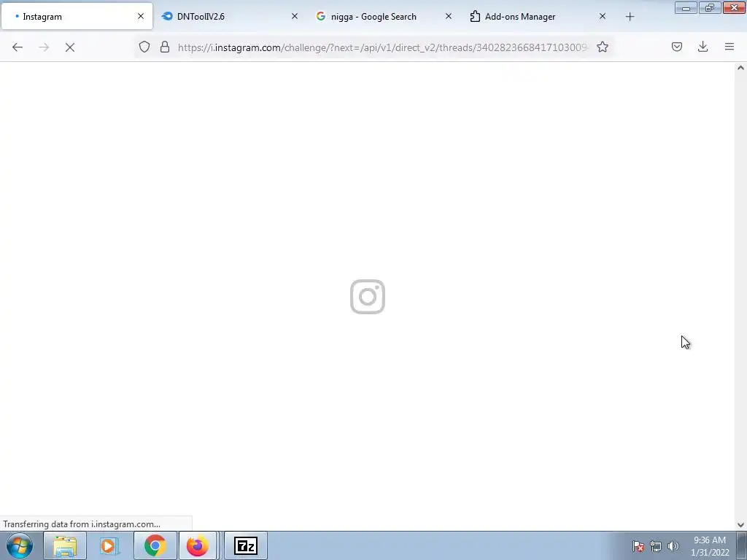Close the DNToolIV2.6 tab

click(295, 17)
